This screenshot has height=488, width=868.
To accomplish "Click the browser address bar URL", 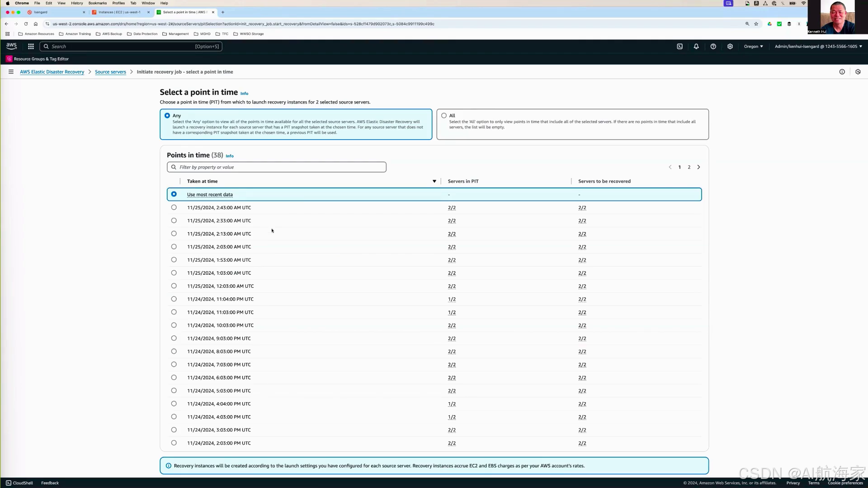I will pos(243,24).
